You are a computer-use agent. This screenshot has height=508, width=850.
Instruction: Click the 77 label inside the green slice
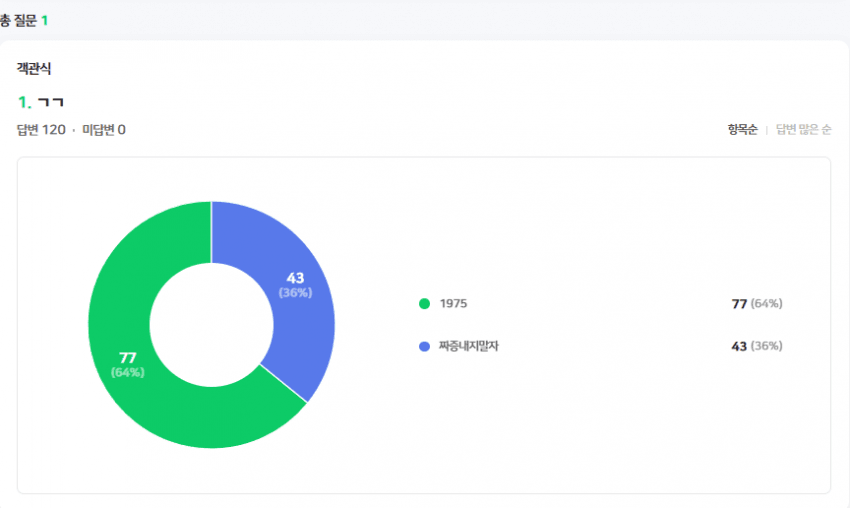point(127,358)
